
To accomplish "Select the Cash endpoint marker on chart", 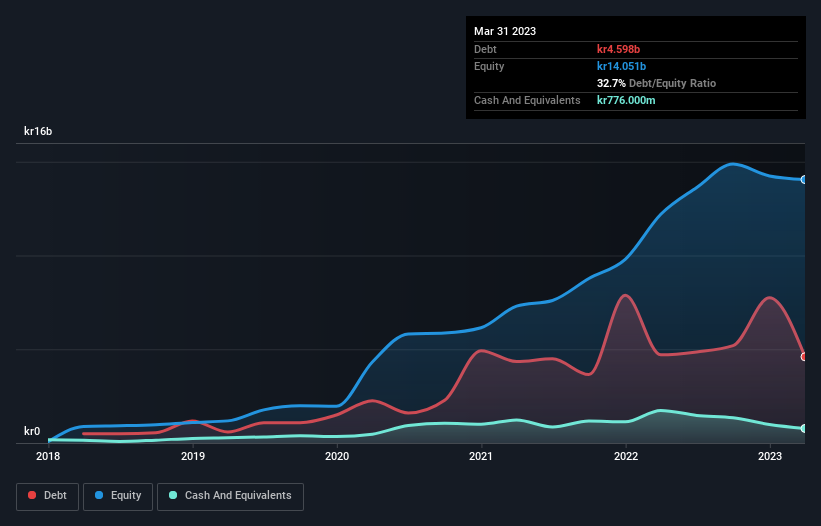I will [x=804, y=428].
